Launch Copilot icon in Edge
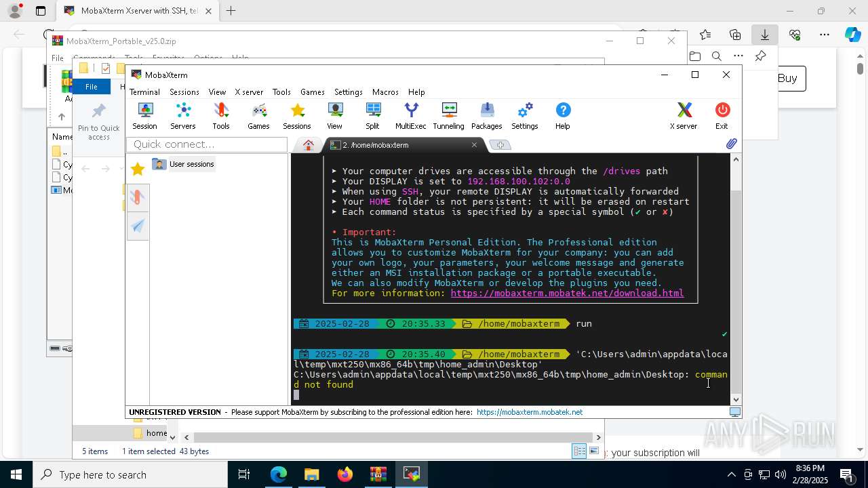The height and width of the screenshot is (488, 868). (x=853, y=35)
